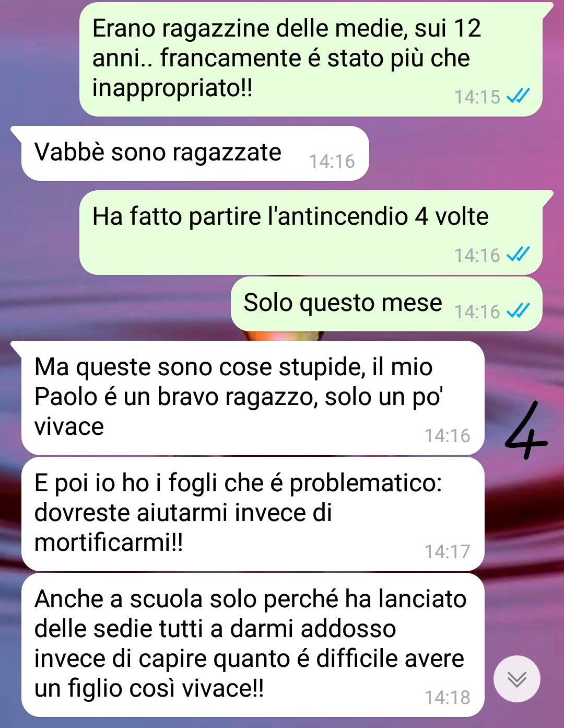Tap the handwritten number 4 annotation
The height and width of the screenshot is (728, 564).
(x=526, y=431)
